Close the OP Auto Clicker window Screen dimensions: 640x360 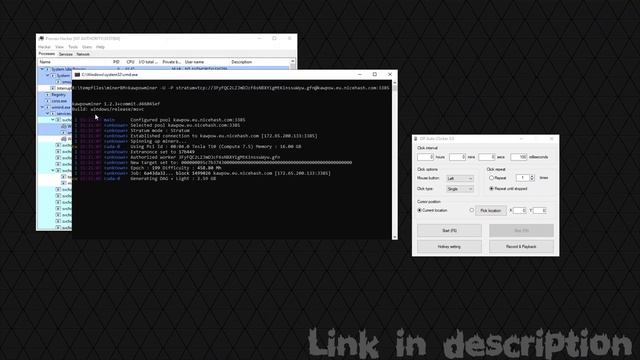point(551,139)
